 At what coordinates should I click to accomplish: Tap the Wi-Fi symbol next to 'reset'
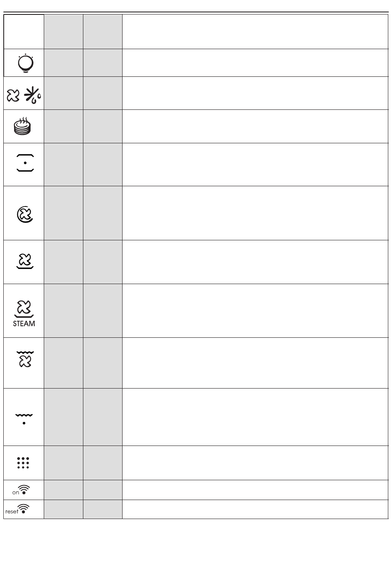pos(24,509)
